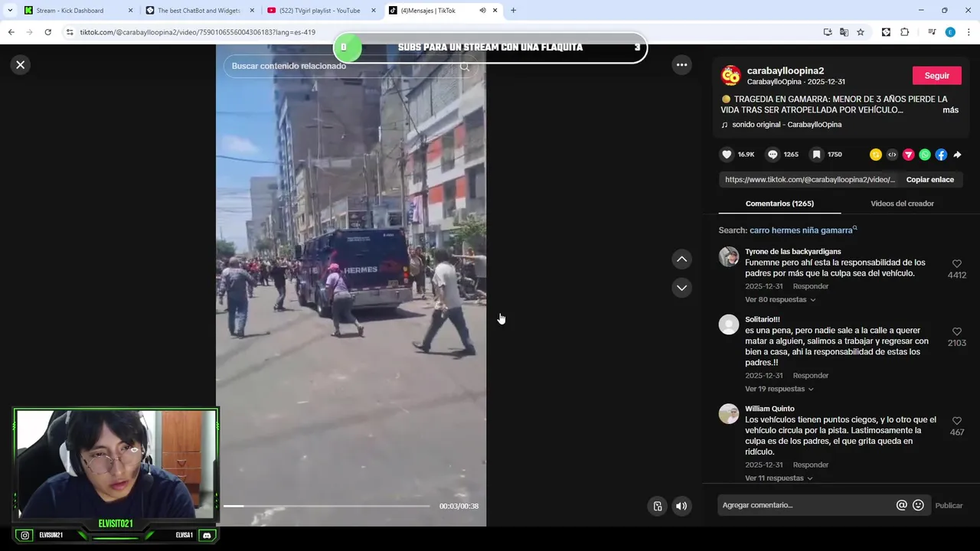
Task: Reply to Tyrone de las backyardigans' comment
Action: [x=811, y=286]
